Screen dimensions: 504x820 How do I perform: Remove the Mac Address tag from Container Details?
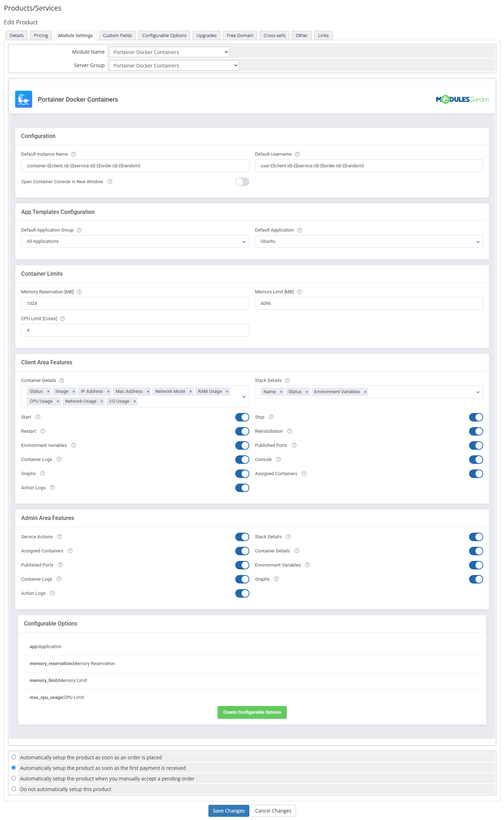pos(148,391)
